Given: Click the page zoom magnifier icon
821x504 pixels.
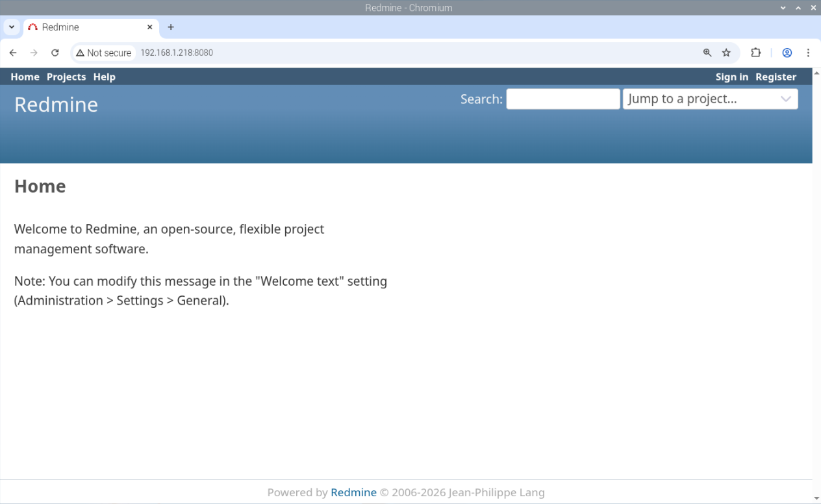Looking at the screenshot, I should point(707,53).
